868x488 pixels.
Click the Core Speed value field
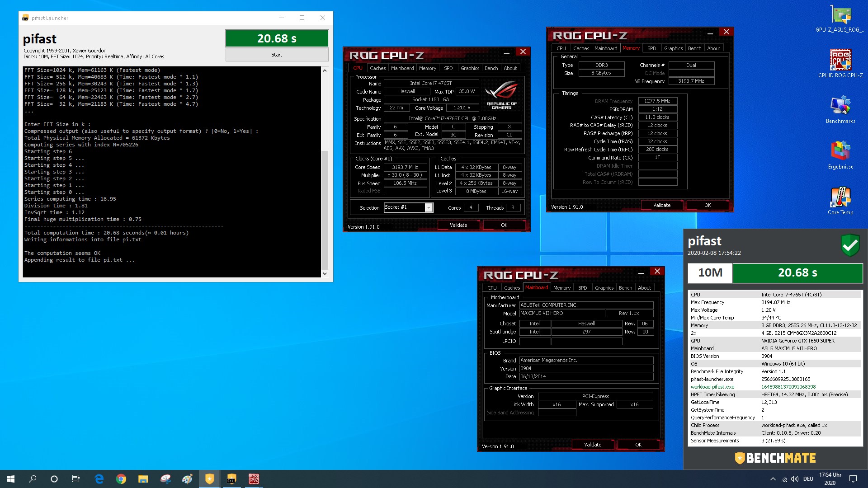pyautogui.click(x=405, y=167)
